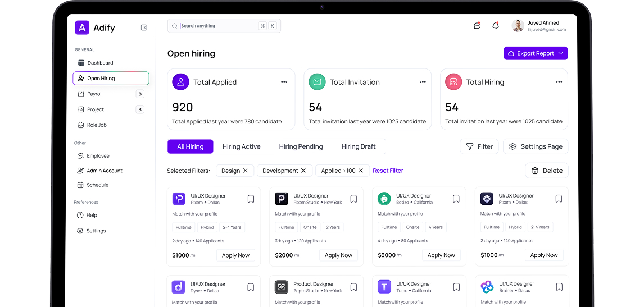Click Tumo company logo
This screenshot has height=307, width=644.
click(384, 287)
